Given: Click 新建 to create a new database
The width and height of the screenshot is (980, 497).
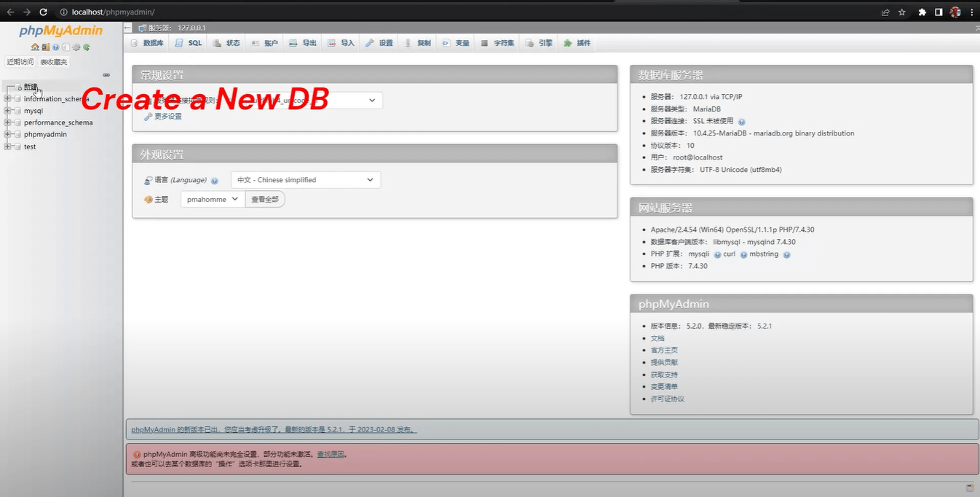Looking at the screenshot, I should [31, 87].
